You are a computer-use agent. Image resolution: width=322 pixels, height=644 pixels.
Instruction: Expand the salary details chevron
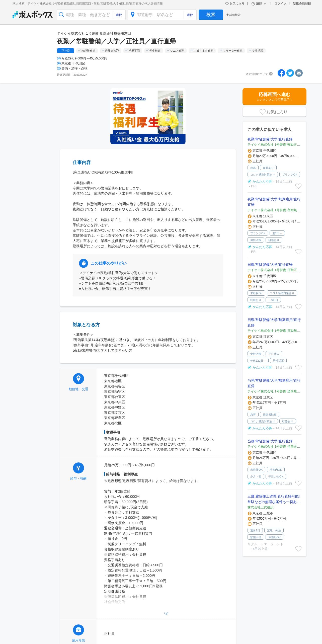(x=166, y=613)
